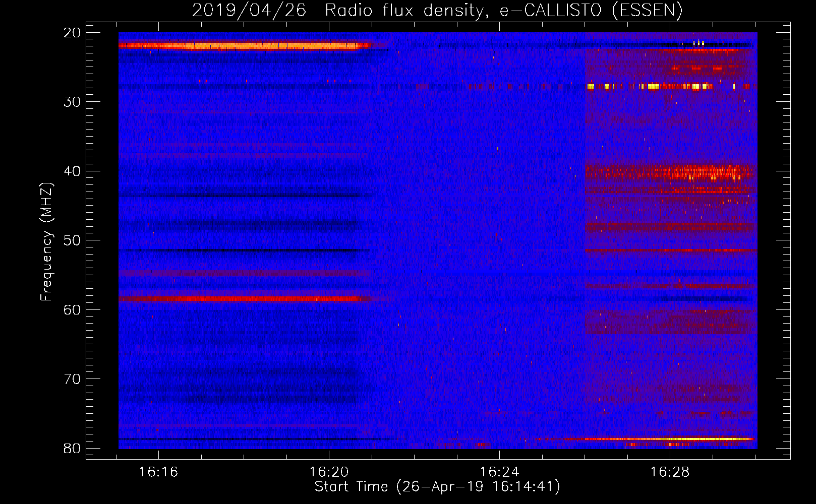Screen dimensions: 816x504
Task: Click the Frequency (MHZ) axis label
Action: [46, 241]
